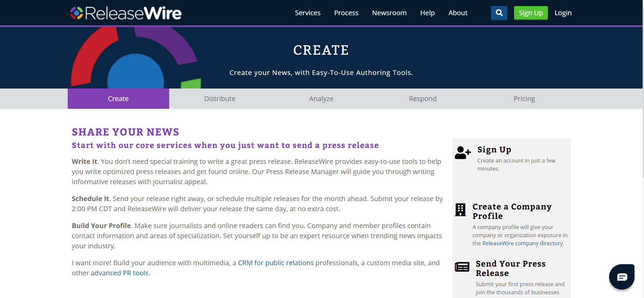The image size is (644, 298).
Task: Open the chat widget bubble
Action: [622, 277]
